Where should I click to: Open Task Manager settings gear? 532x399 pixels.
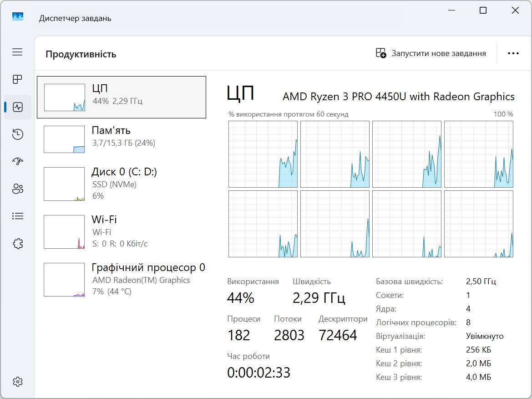(x=17, y=382)
